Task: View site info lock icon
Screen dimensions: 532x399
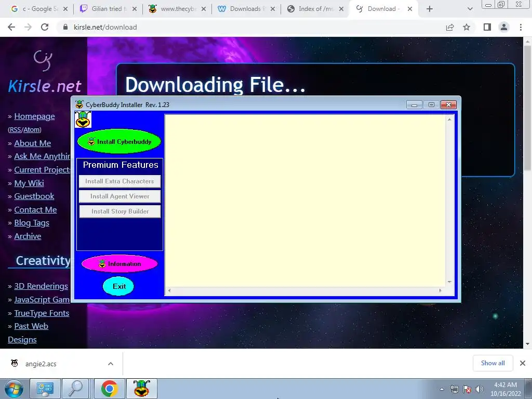Action: (65, 27)
